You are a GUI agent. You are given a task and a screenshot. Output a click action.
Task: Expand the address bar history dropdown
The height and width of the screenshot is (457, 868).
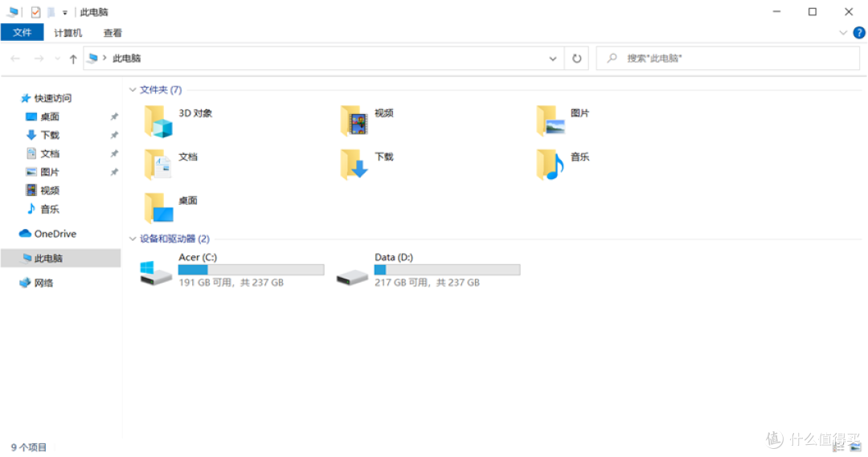point(552,58)
